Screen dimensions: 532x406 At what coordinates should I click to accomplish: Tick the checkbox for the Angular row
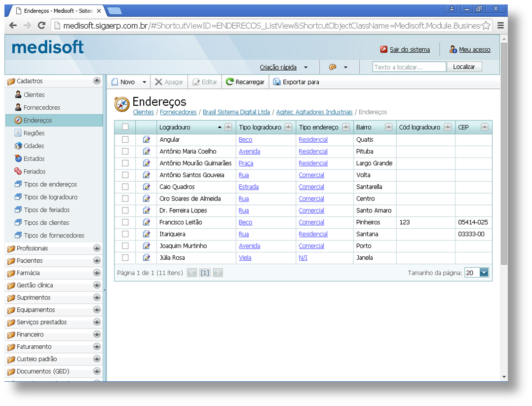coord(125,139)
